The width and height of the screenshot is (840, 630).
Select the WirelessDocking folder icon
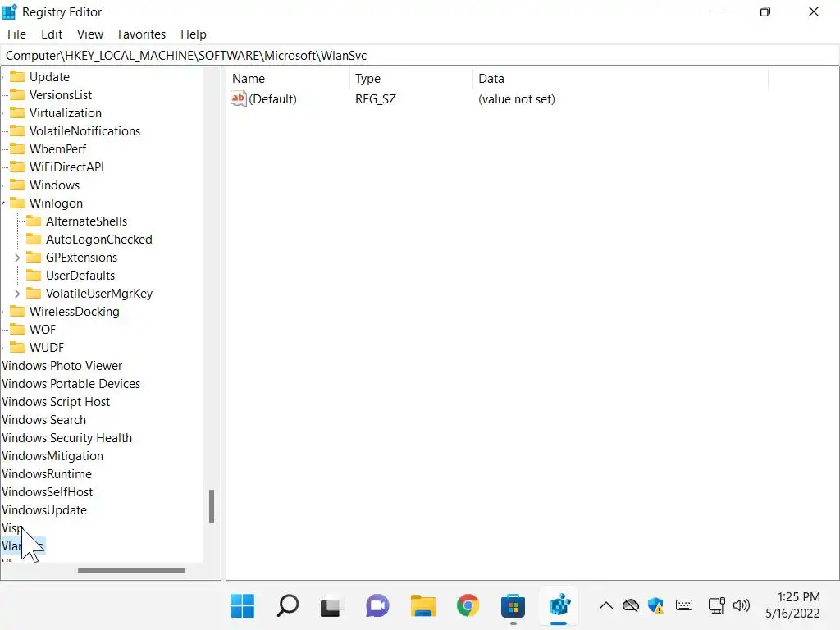click(x=18, y=311)
